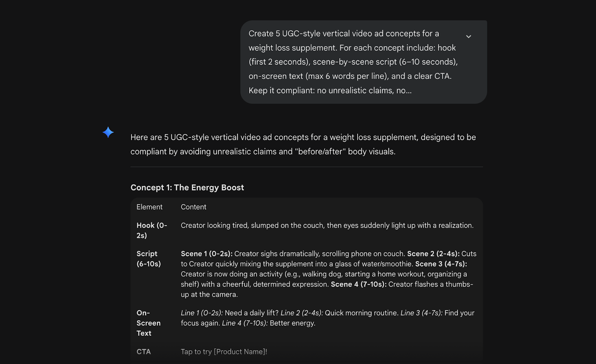This screenshot has height=364, width=596.
Task: Click the italic "Line 4 (7-10s):" text
Action: pos(245,323)
